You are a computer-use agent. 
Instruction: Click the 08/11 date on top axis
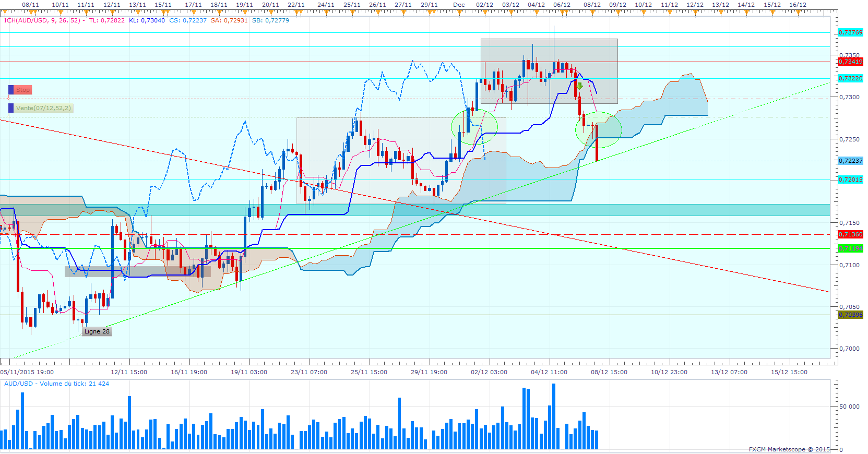tap(30, 5)
